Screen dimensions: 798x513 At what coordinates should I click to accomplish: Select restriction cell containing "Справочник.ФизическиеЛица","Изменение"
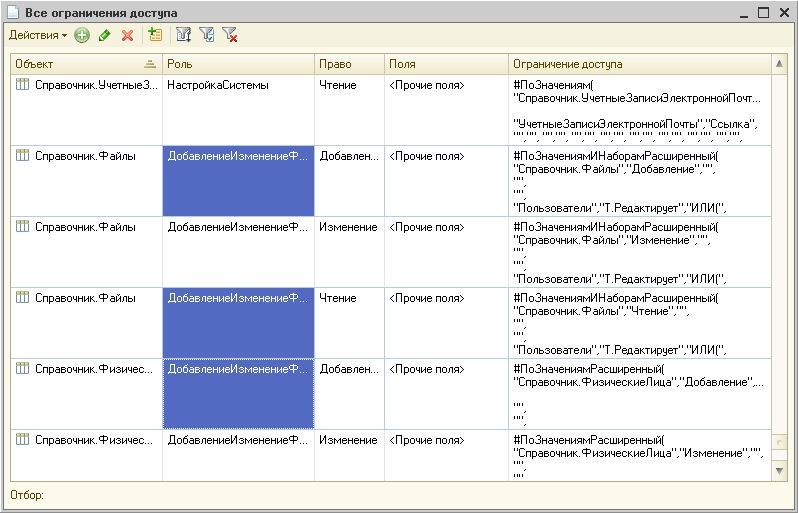[640, 455]
